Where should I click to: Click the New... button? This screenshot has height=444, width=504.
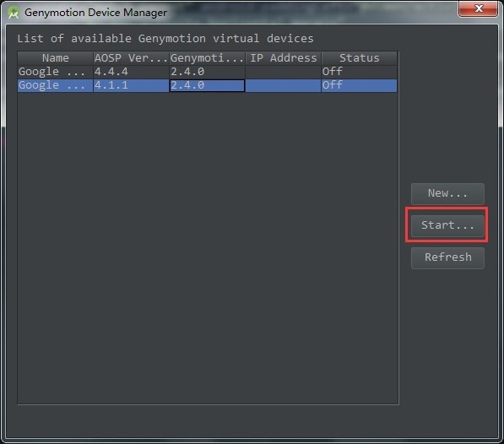click(447, 193)
